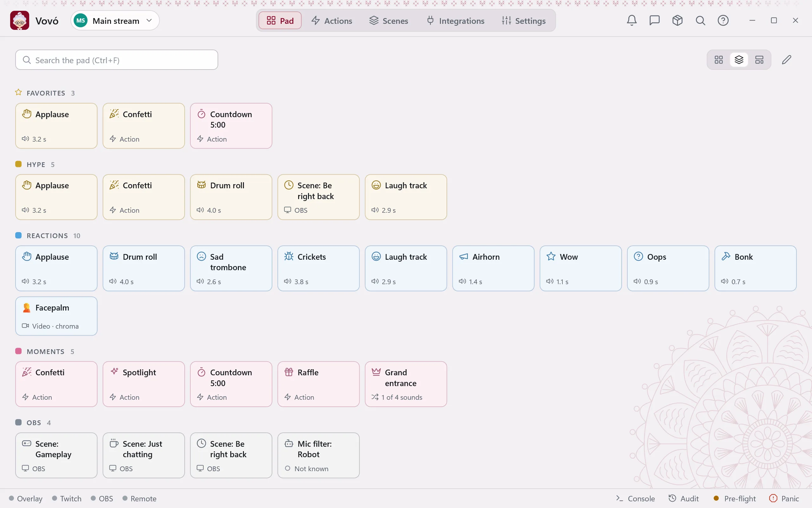This screenshot has height=508, width=812.
Task: Trigger the Crickets reaction card
Action: point(318,268)
